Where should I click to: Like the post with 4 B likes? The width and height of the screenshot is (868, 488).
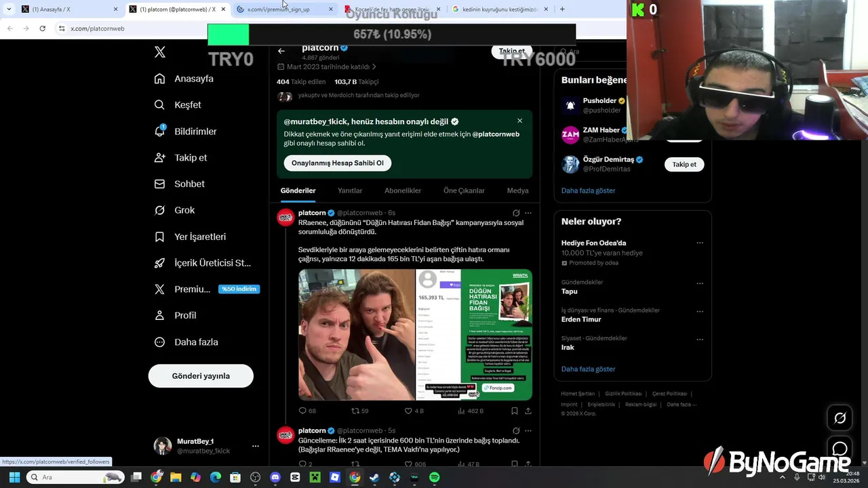(414, 411)
